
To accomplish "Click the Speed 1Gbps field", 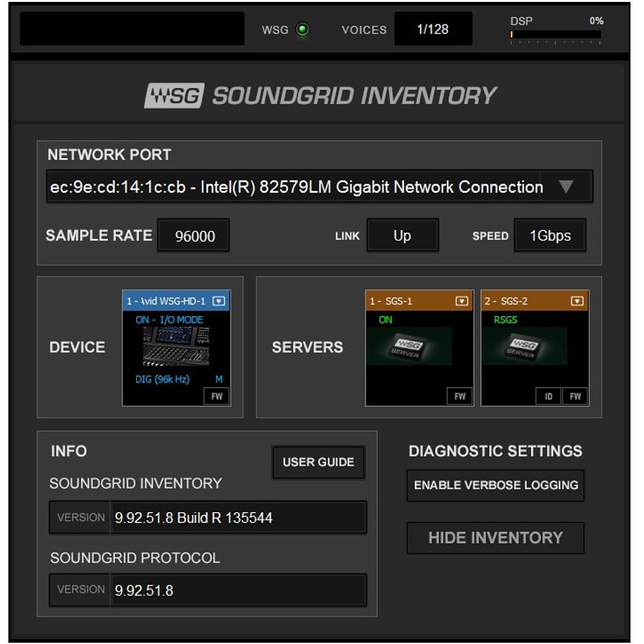I will click(x=550, y=236).
